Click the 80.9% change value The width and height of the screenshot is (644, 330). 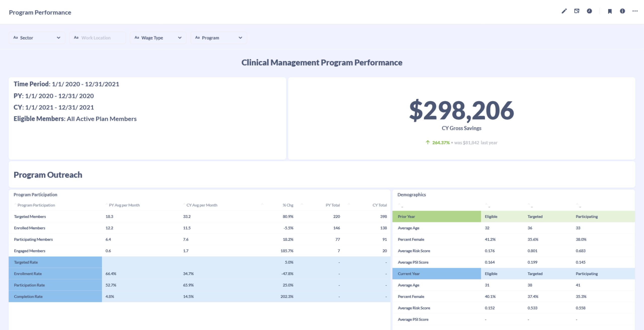[x=288, y=217]
